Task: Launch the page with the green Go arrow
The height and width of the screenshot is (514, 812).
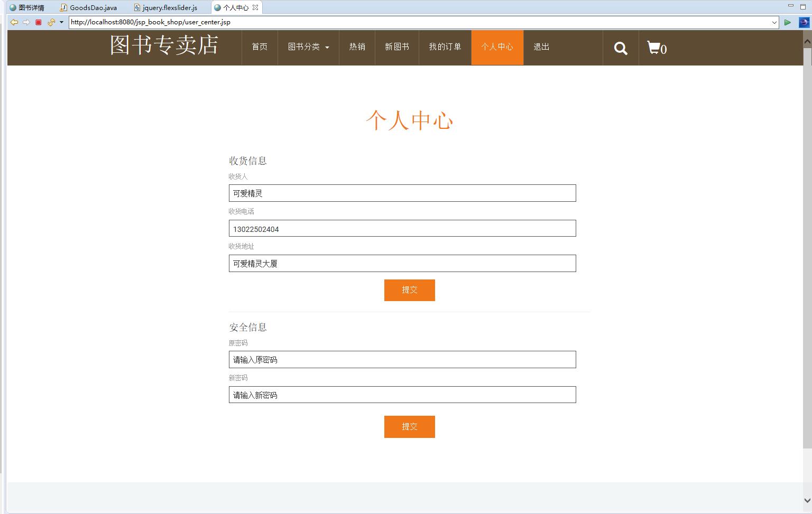Action: pyautogui.click(x=788, y=22)
